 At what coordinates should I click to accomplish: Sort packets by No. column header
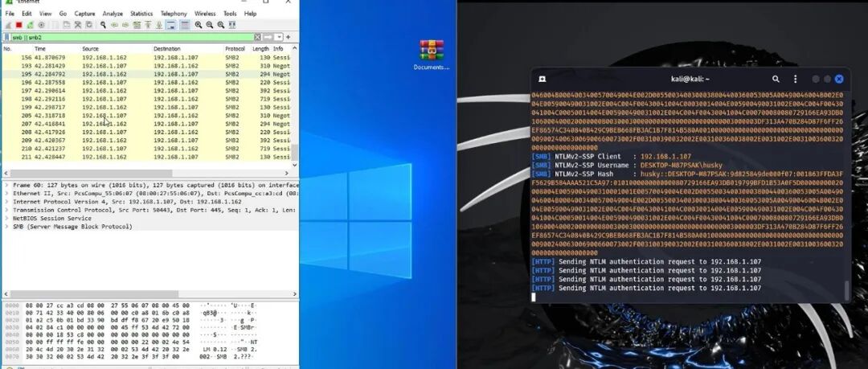pyautogui.click(x=17, y=49)
